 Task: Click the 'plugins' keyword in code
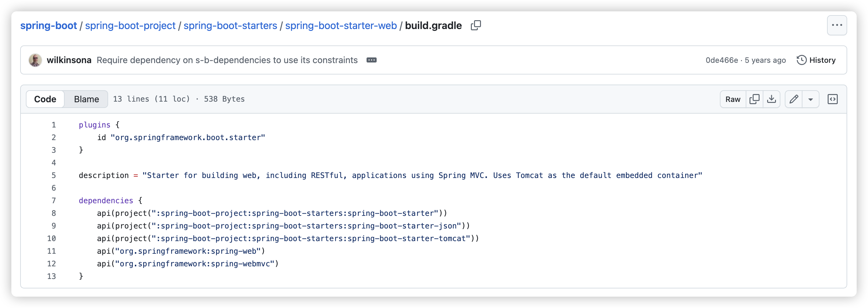coord(94,125)
